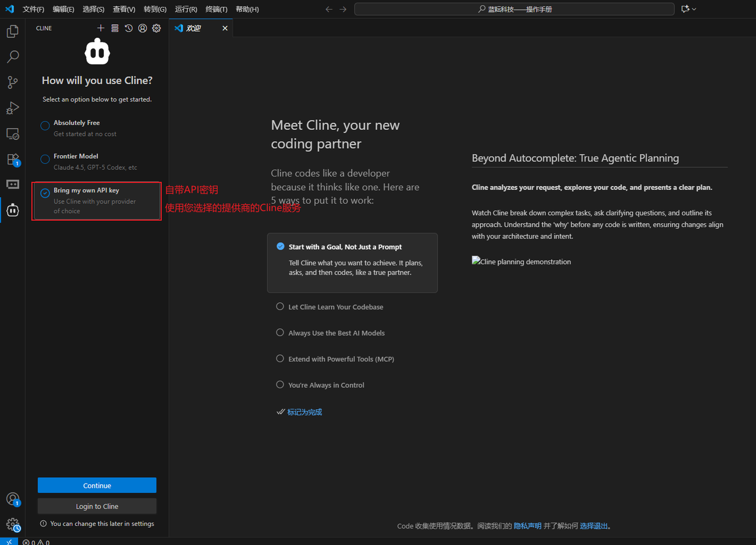Click the CLINE panel title

coord(44,28)
